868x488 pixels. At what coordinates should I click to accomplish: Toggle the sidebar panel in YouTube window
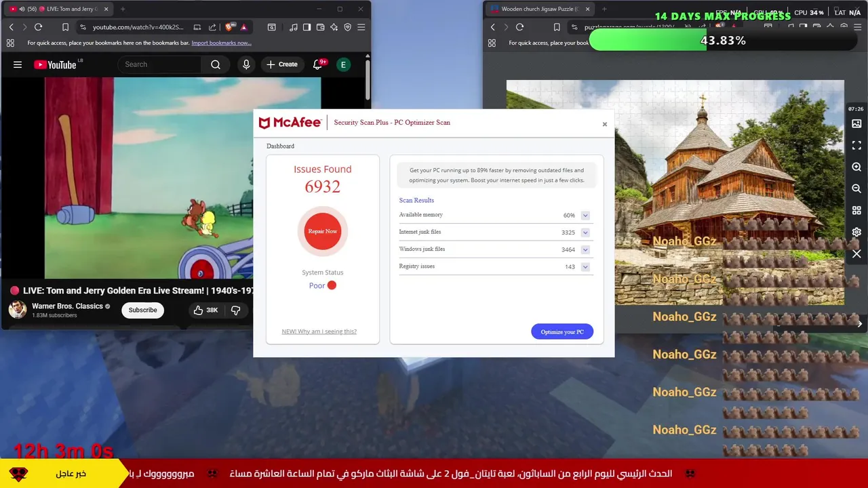(x=307, y=27)
